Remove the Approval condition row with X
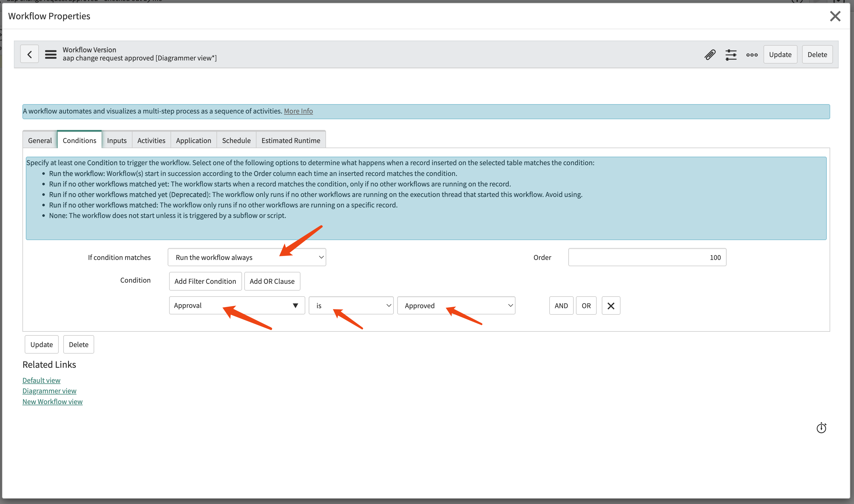 611,306
